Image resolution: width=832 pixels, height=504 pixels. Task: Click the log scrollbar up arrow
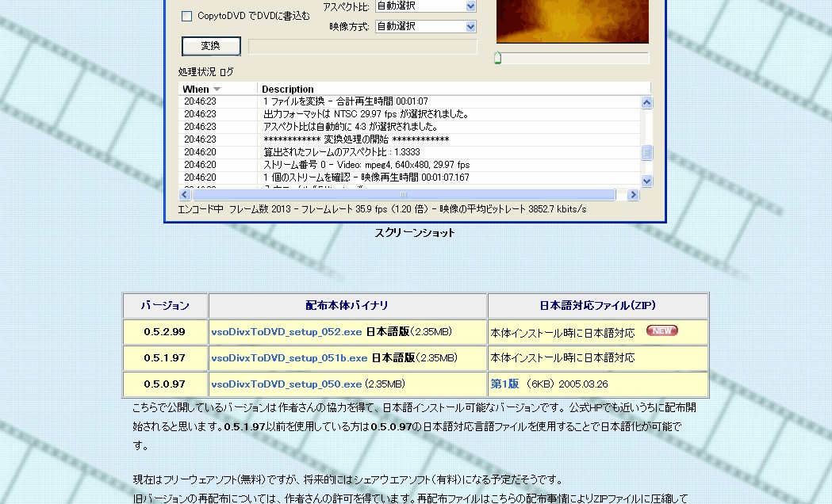646,103
